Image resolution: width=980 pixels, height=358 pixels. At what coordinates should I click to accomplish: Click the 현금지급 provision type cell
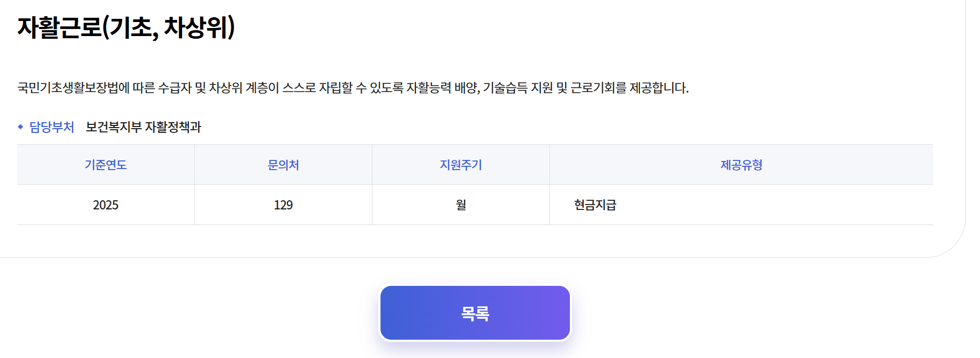[x=595, y=205]
